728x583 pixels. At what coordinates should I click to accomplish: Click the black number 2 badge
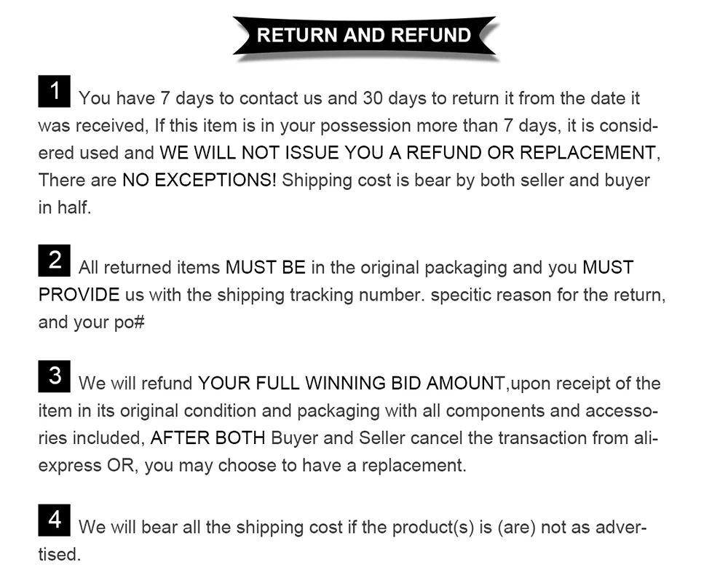tap(55, 261)
